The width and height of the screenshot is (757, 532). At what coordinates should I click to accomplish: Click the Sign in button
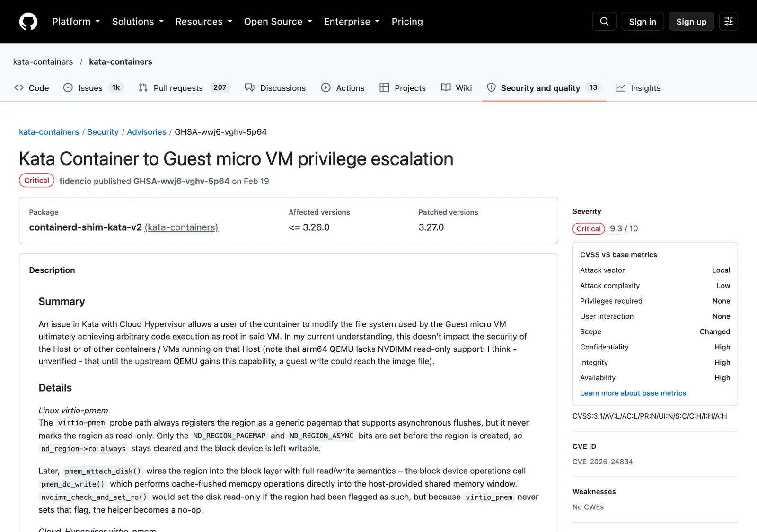pyautogui.click(x=643, y=22)
